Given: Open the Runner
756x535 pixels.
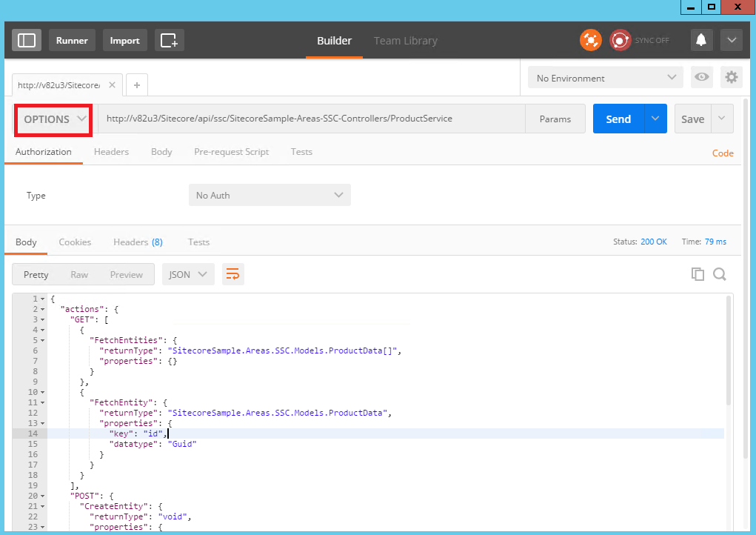Looking at the screenshot, I should (72, 40).
